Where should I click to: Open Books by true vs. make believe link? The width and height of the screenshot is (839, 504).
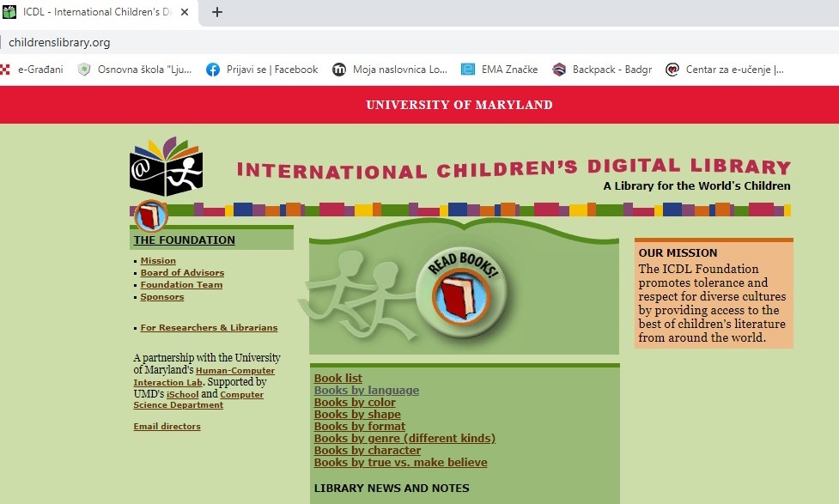401,462
